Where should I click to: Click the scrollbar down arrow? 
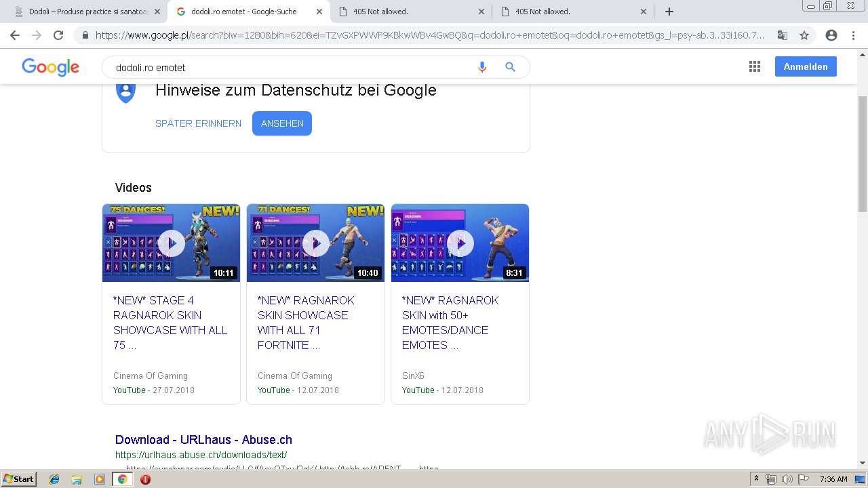pos(863,463)
